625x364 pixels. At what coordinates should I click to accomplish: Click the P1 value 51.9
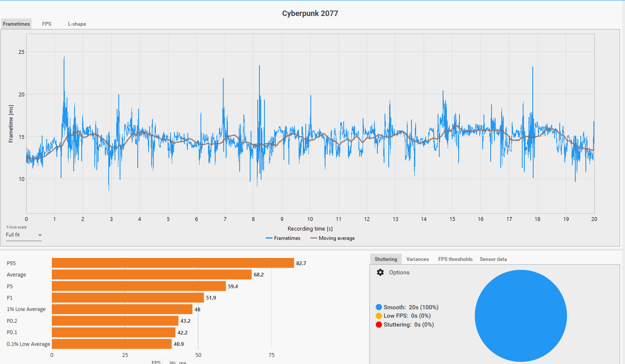pyautogui.click(x=211, y=298)
